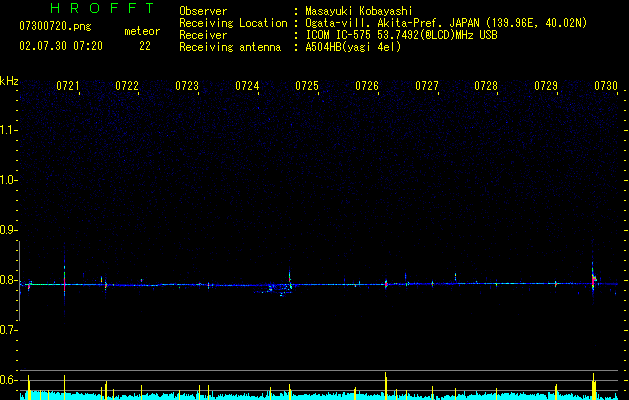The height and width of the screenshot is (400, 629).
Task: Click the observer name Masayuki Kobayashi
Action: [359, 11]
